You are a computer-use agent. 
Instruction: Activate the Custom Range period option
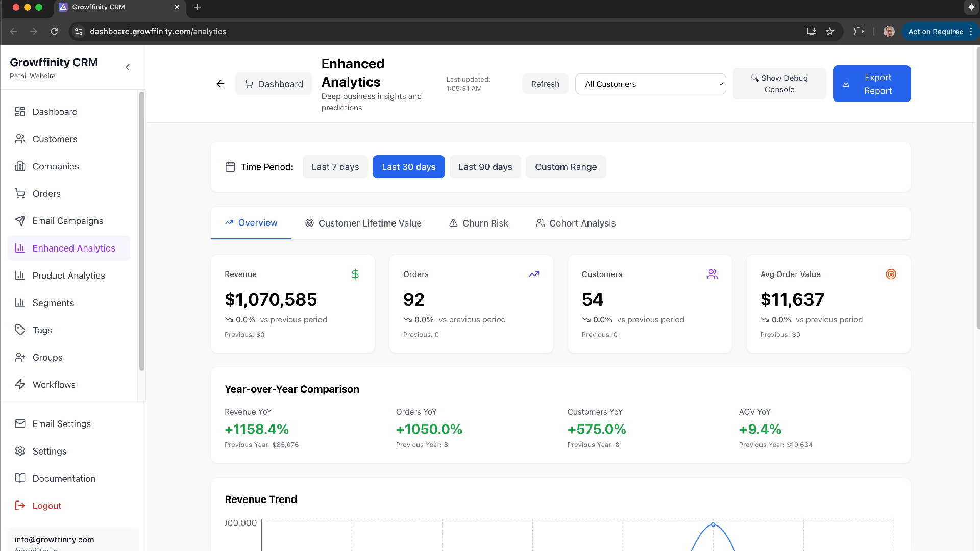[x=566, y=166]
